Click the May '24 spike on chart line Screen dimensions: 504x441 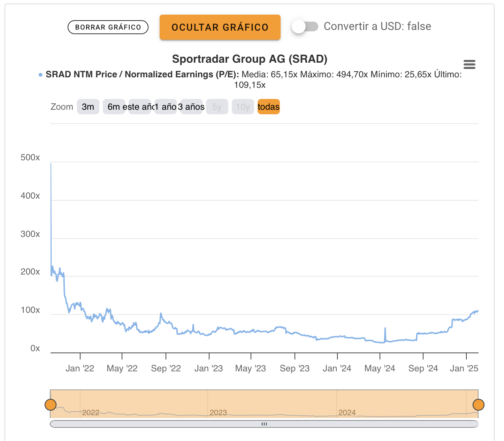click(x=385, y=328)
